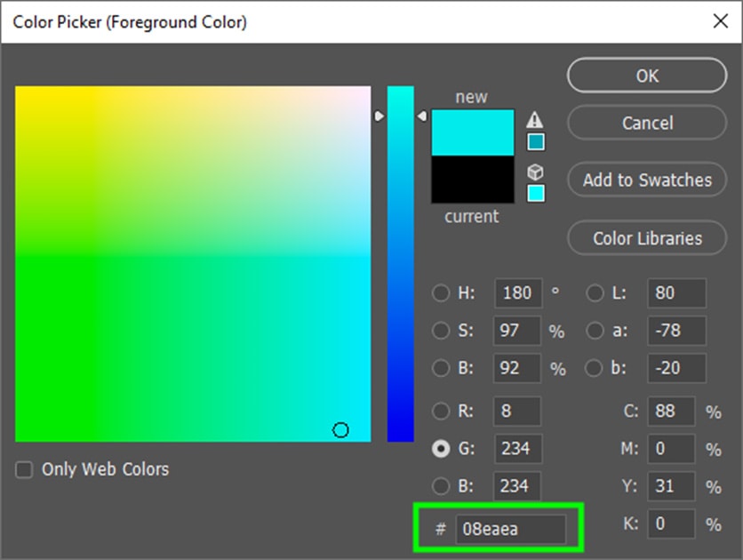Image resolution: width=743 pixels, height=560 pixels.
Task: Click the closest in-gamut color swatch
Action: pyautogui.click(x=536, y=142)
